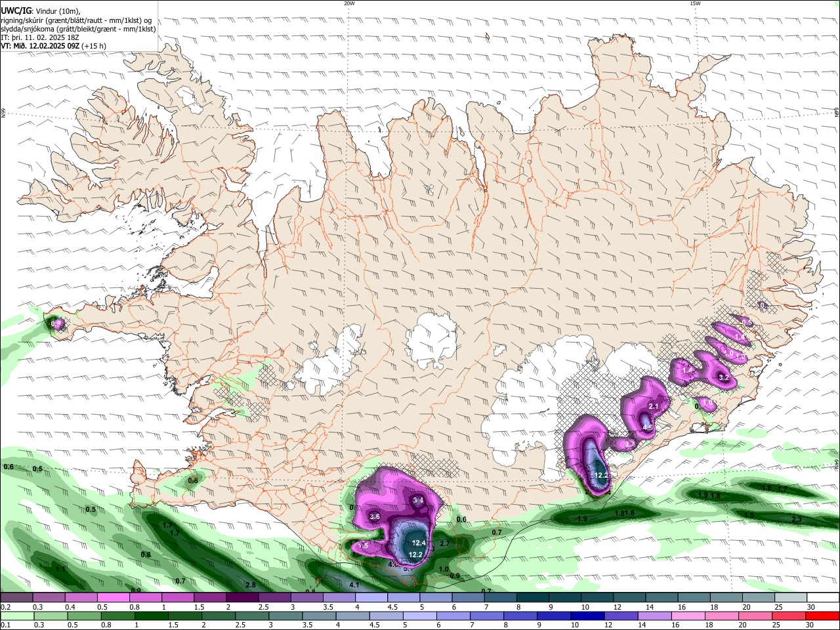The height and width of the screenshot is (630, 840).
Task: Click the 20W longitude label
Action: tap(349, 3)
